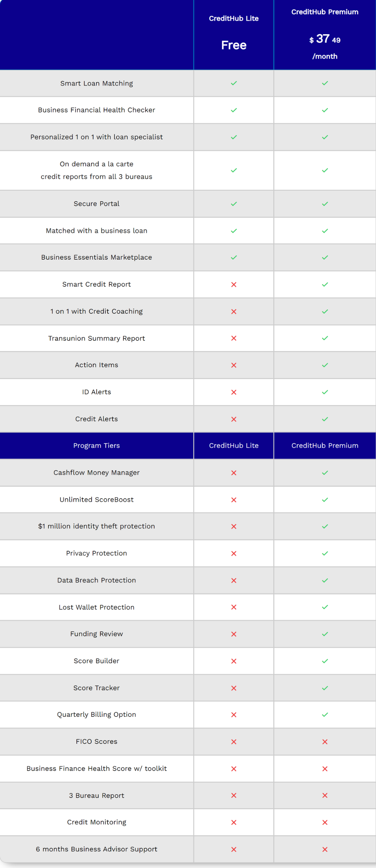Click CreditHub Premium in the Program Tiers row
The height and width of the screenshot is (868, 376).
coord(325,445)
